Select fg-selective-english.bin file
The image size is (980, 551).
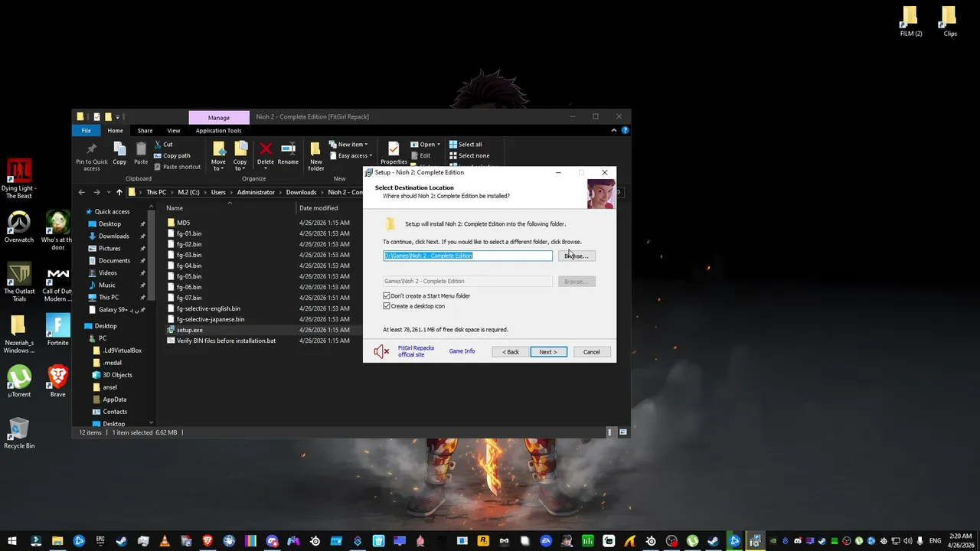208,308
